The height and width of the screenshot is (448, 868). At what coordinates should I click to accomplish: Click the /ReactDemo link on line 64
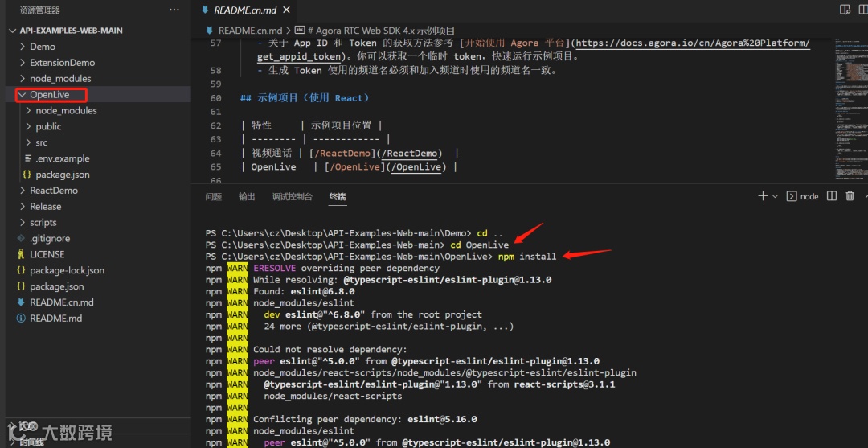[411, 154]
